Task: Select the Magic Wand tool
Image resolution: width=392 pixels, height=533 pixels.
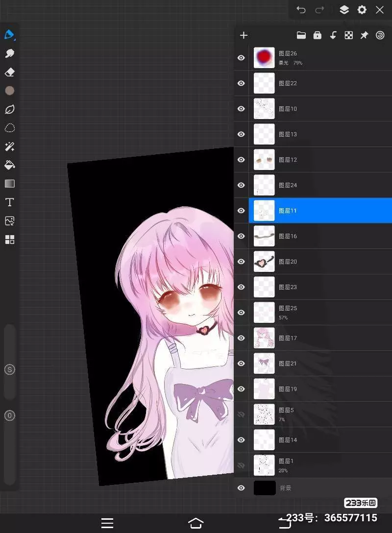Action: pyautogui.click(x=10, y=146)
